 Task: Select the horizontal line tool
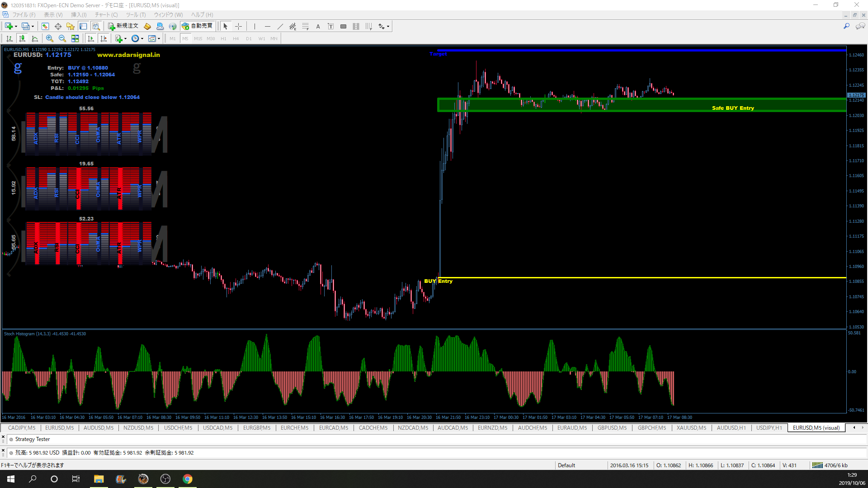coord(267,27)
